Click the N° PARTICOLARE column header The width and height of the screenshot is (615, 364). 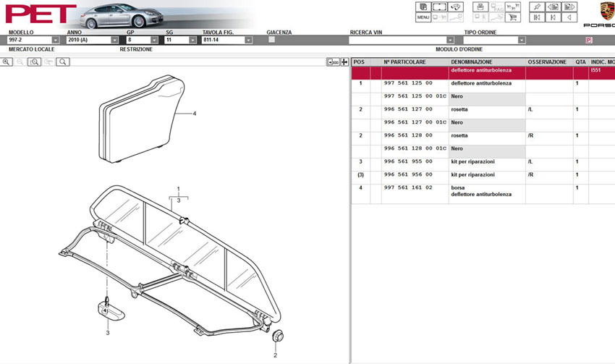(404, 62)
